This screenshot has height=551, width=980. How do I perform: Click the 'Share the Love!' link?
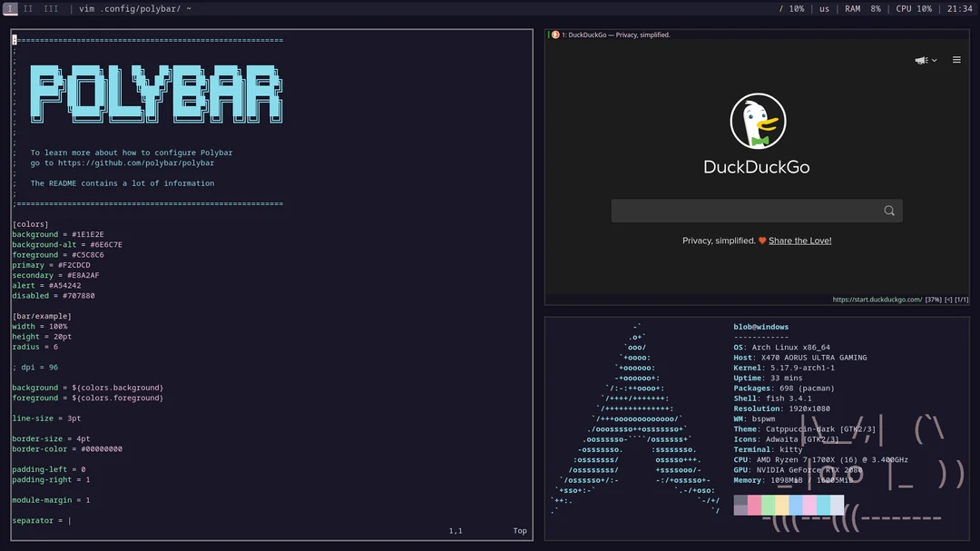[799, 241]
